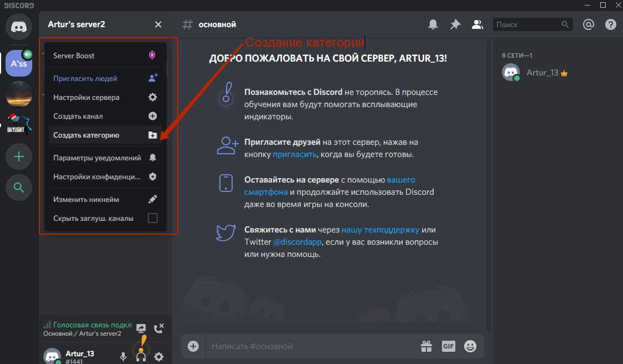This screenshot has width=623, height=364.
Task: Open pinned messages pin icon
Action: (x=455, y=24)
